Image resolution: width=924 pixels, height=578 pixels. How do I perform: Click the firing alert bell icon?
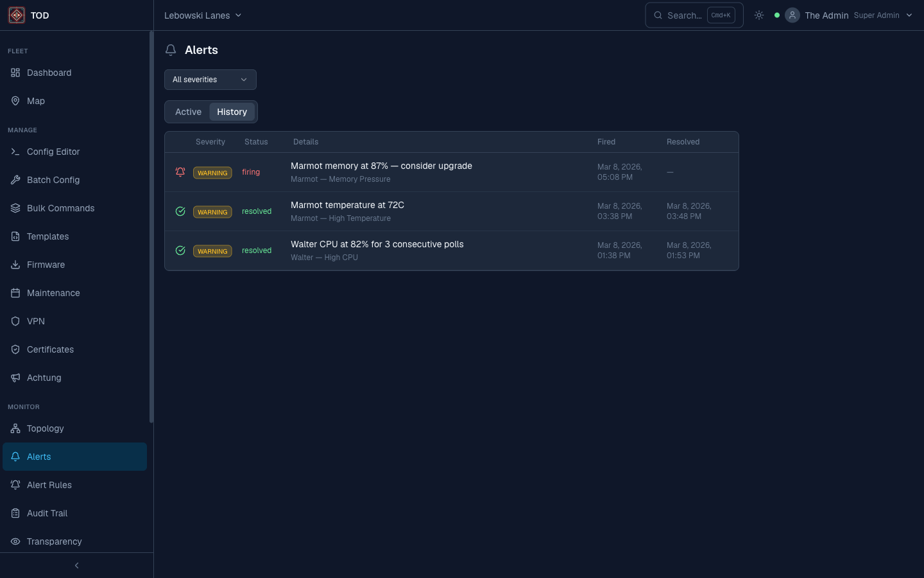pos(180,171)
